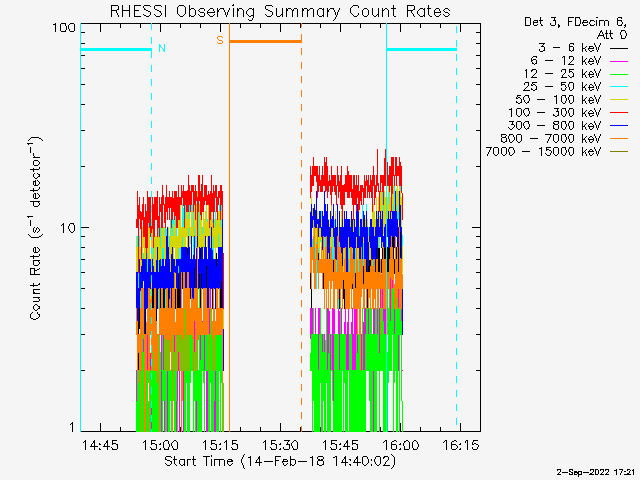Click the '2-Sep-2022 17:21' timestamp
The image size is (640, 480).
[x=596, y=473]
